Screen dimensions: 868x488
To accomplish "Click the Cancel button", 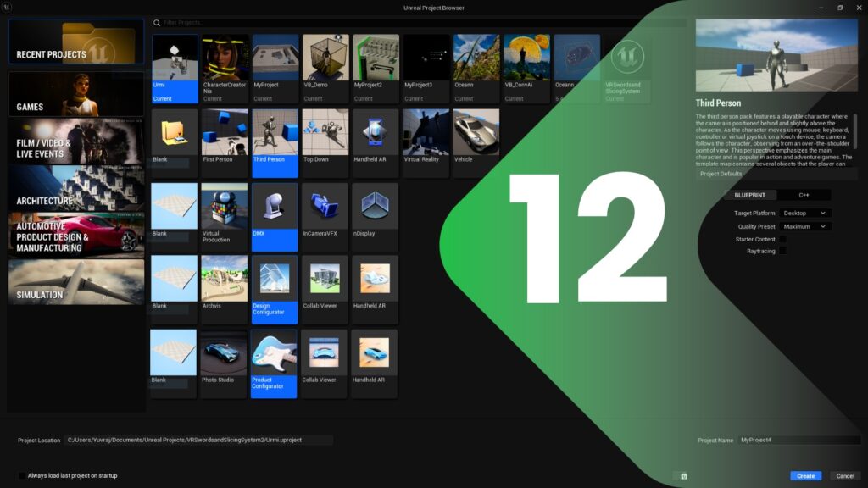I will coord(845,476).
